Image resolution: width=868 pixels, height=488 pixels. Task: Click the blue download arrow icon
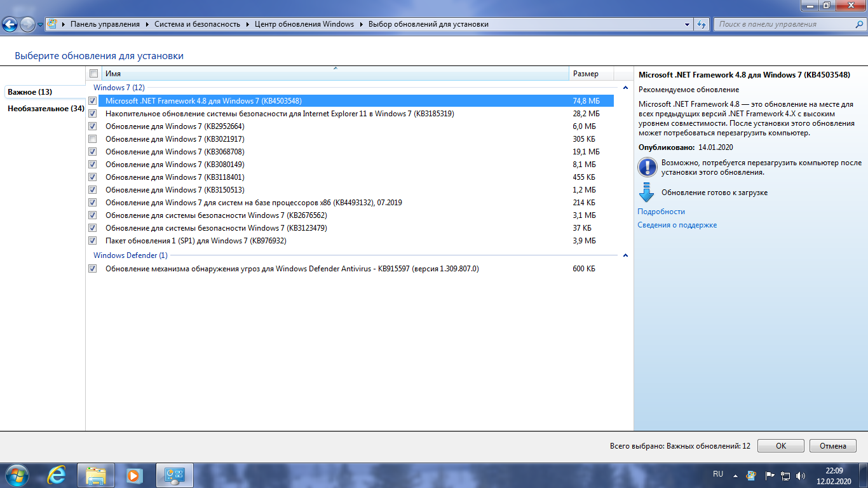647,193
